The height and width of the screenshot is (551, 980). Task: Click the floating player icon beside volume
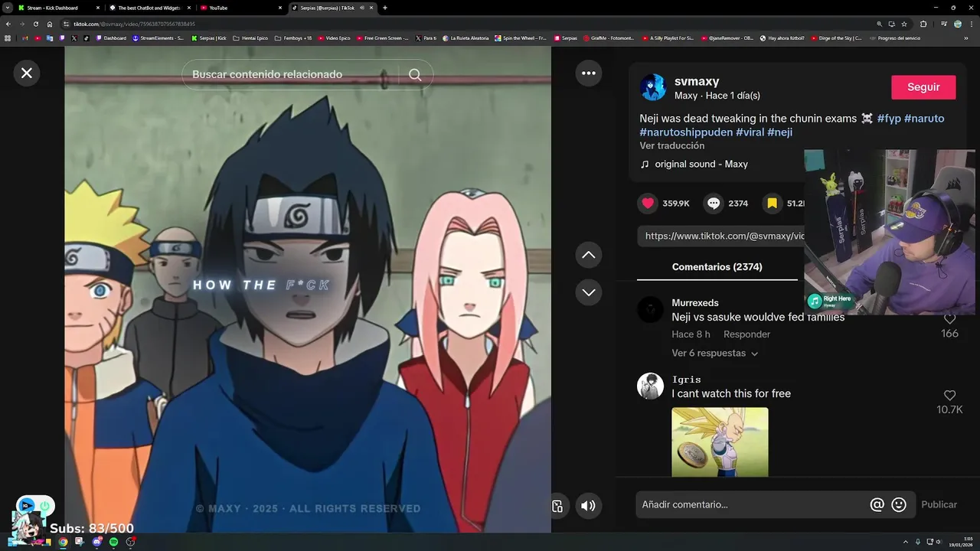tap(557, 506)
